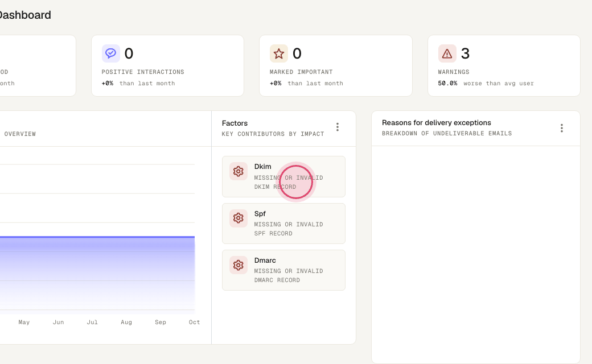The height and width of the screenshot is (364, 592).
Task: Click the 'Jun' axis label
Action: pos(58,322)
